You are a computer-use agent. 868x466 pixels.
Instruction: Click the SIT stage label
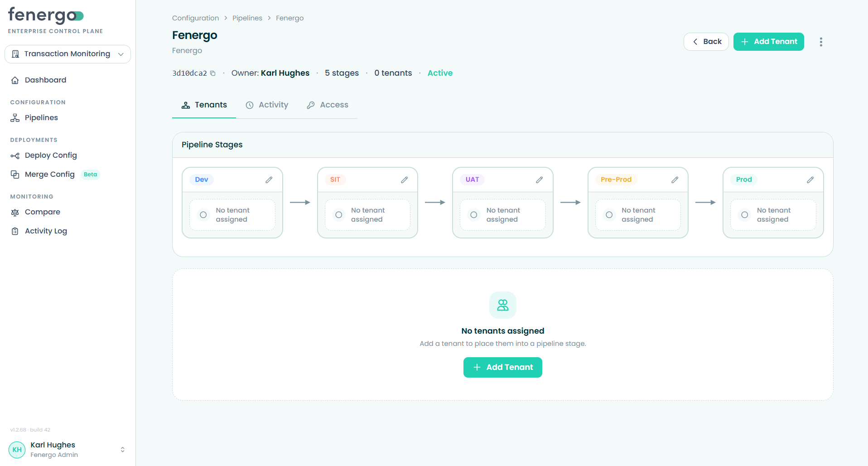[x=335, y=180]
